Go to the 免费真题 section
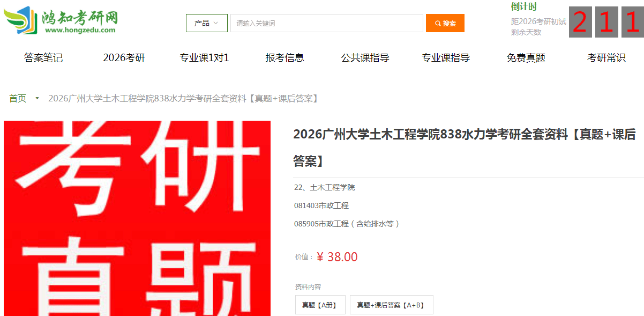The width and height of the screenshot is (644, 316). pyautogui.click(x=526, y=58)
